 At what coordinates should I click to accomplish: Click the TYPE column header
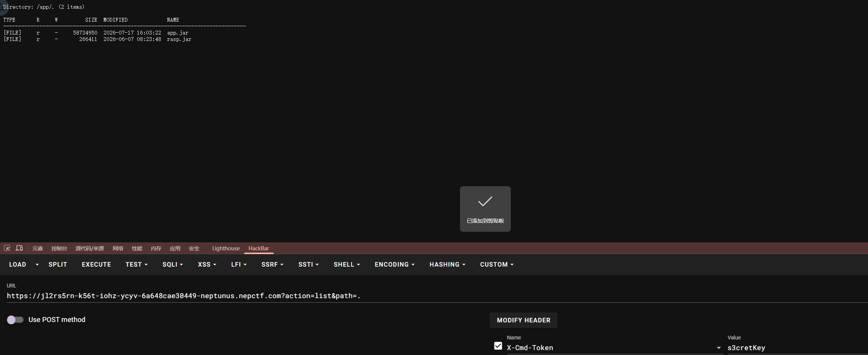coord(9,20)
